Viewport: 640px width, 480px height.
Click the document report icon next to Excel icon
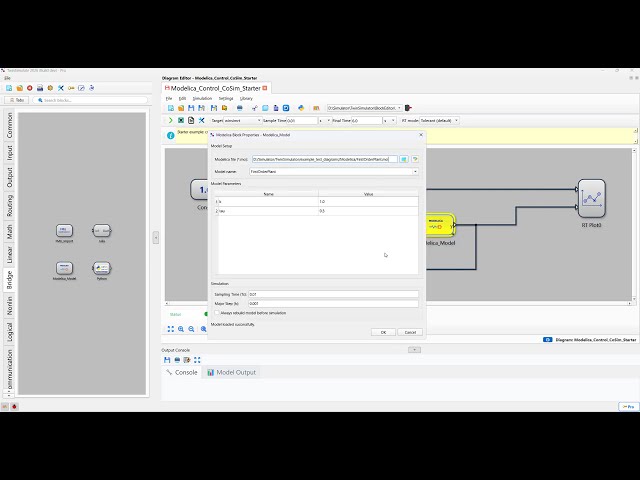click(x=191, y=120)
